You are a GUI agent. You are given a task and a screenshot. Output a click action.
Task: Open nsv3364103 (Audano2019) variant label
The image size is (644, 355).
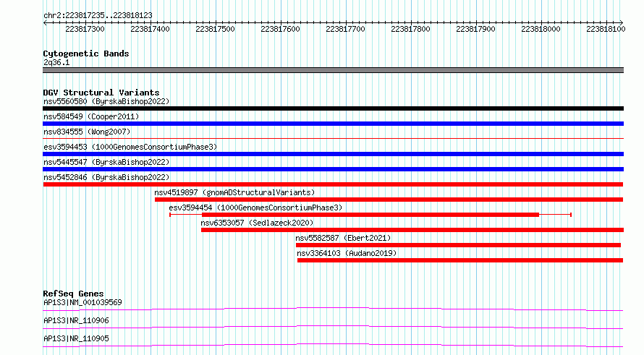pyautogui.click(x=347, y=253)
